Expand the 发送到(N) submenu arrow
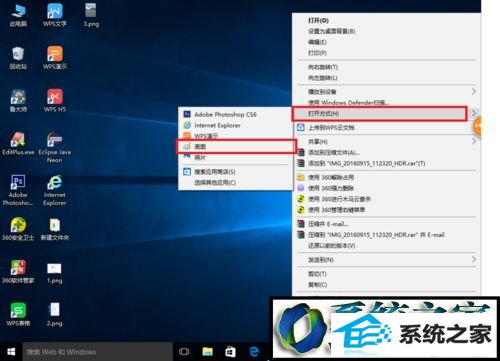 coord(474,259)
